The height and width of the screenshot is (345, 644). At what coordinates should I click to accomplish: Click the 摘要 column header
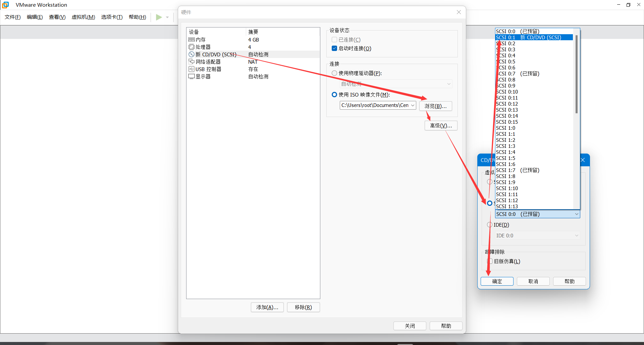[x=283, y=32]
